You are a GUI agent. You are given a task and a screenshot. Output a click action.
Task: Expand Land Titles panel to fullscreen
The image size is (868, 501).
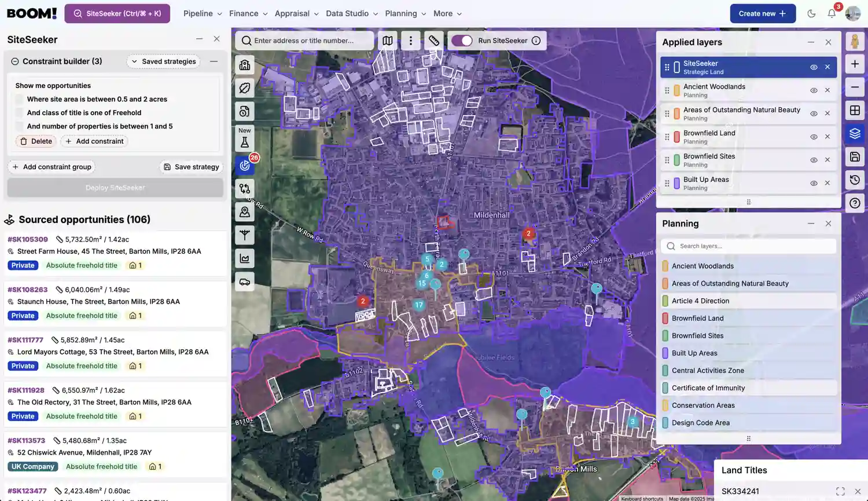(x=840, y=491)
